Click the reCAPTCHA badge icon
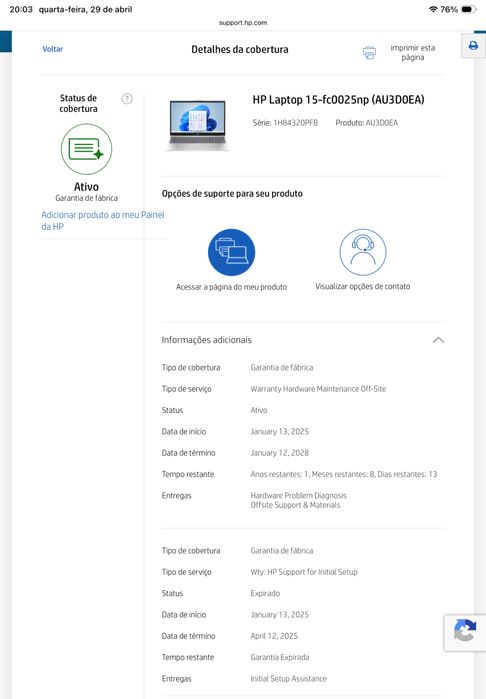The width and height of the screenshot is (486, 699). (465, 632)
